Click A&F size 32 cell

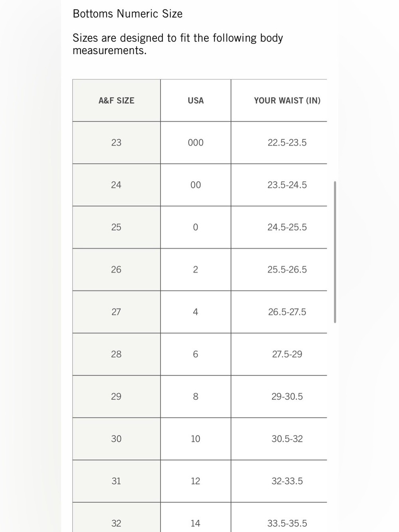(x=117, y=517)
